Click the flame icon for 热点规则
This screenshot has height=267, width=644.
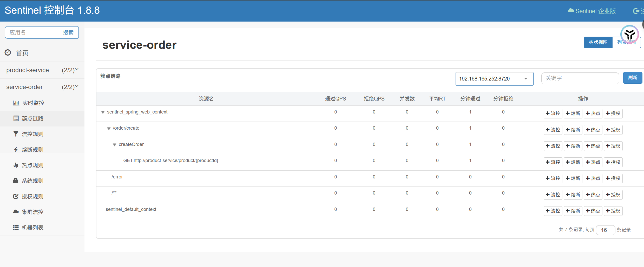[16, 165]
